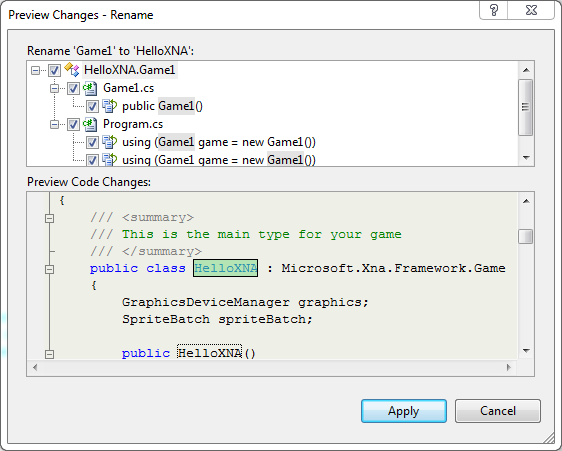Click the code preview vertical scrollbar thumb
Screen dimensions: 562x451
pyautogui.click(x=525, y=237)
